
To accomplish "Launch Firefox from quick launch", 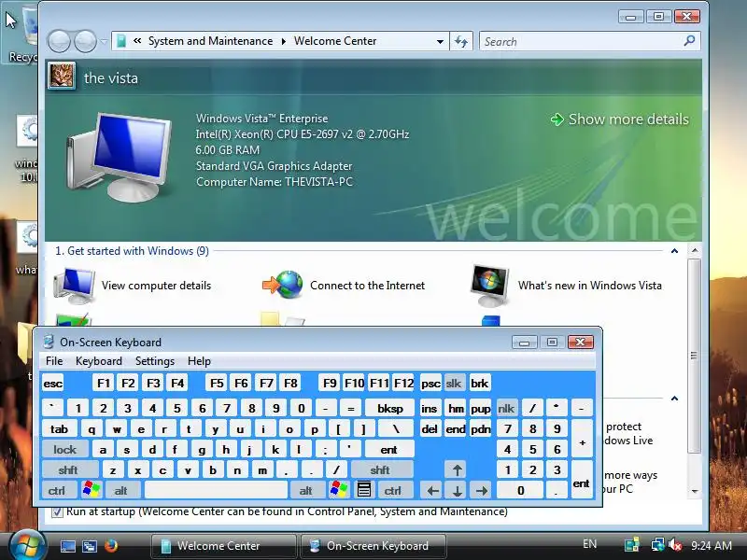I will point(111,545).
